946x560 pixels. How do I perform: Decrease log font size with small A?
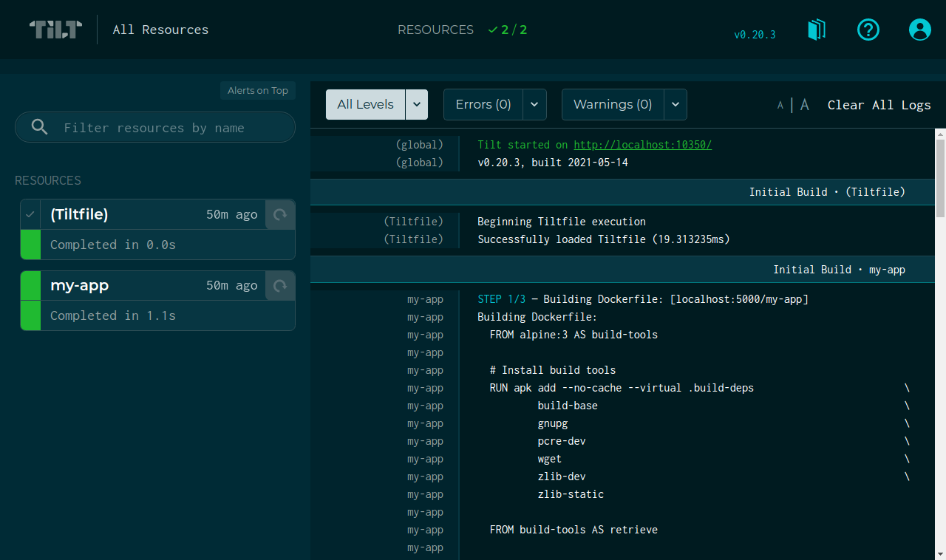(x=780, y=106)
